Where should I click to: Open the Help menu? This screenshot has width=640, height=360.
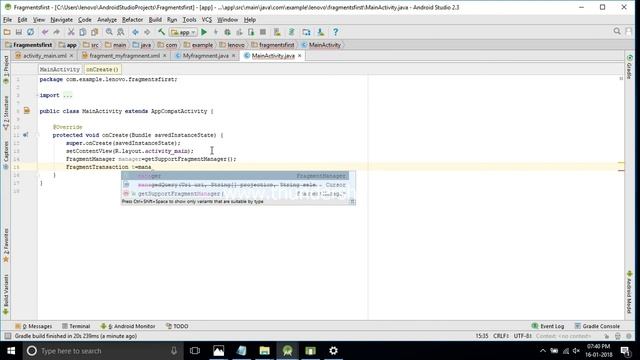250,20
